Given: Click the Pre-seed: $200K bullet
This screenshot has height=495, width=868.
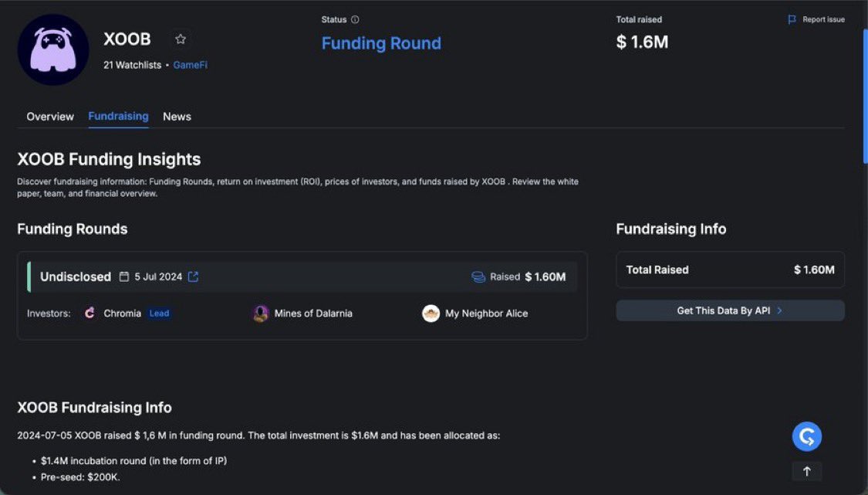Looking at the screenshot, I should [80, 476].
